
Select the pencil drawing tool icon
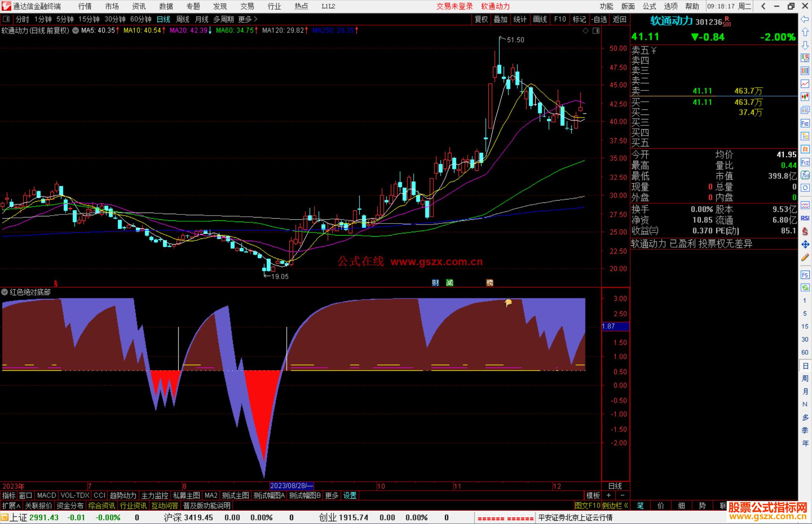tap(805, 258)
